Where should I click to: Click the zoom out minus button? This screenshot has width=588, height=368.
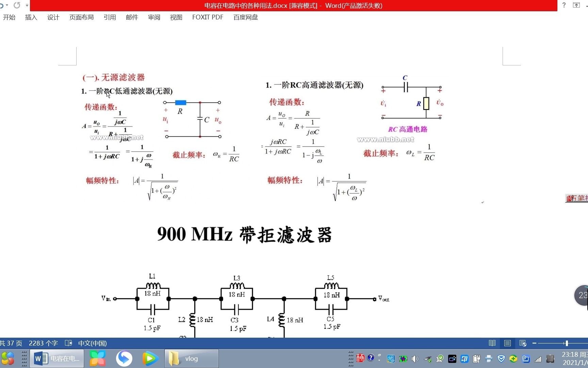coord(534,343)
